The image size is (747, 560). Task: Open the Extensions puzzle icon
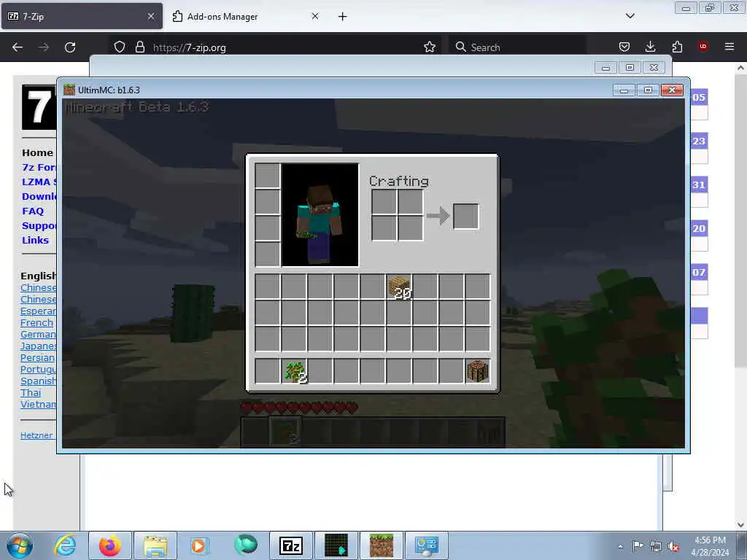click(677, 47)
